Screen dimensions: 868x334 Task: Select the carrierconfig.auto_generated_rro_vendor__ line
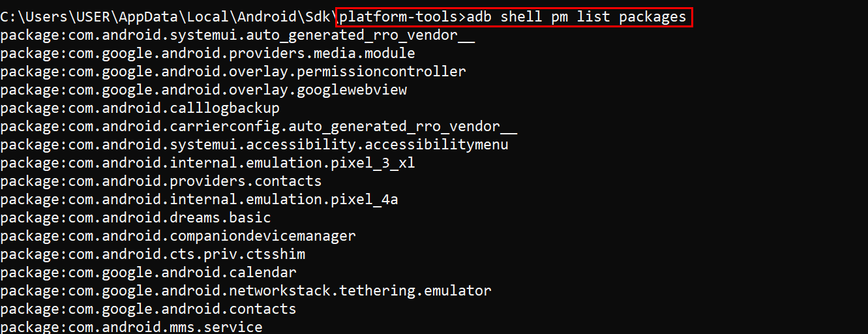point(258,127)
